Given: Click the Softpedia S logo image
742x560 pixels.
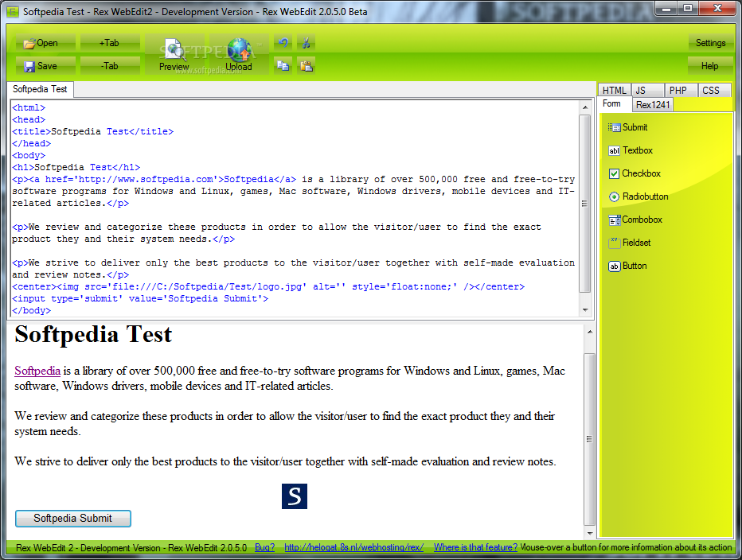Looking at the screenshot, I should 295,496.
